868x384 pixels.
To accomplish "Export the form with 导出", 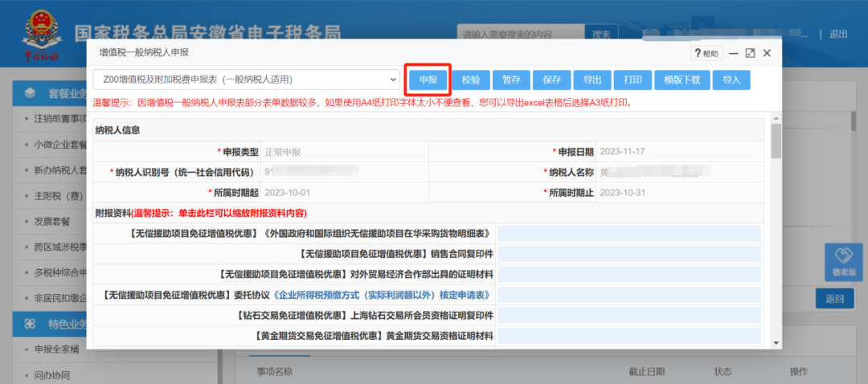I will pos(592,80).
